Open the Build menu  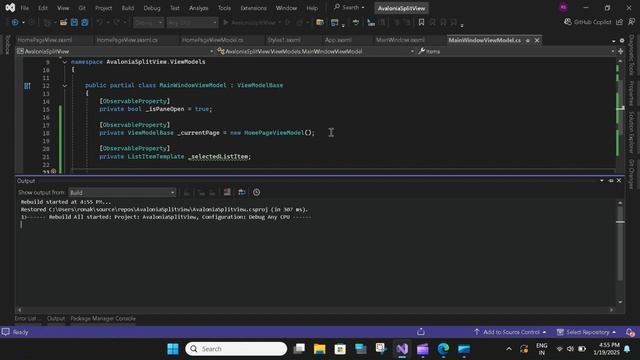pos(128,8)
